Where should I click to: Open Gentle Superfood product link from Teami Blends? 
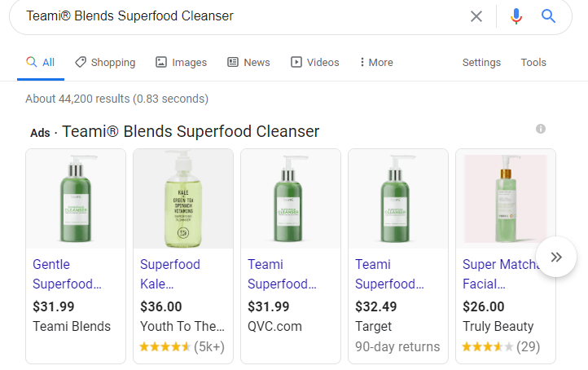point(68,274)
